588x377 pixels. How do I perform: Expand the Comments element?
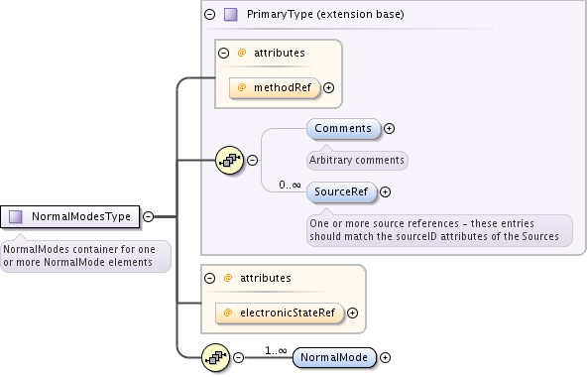pyautogui.click(x=389, y=129)
